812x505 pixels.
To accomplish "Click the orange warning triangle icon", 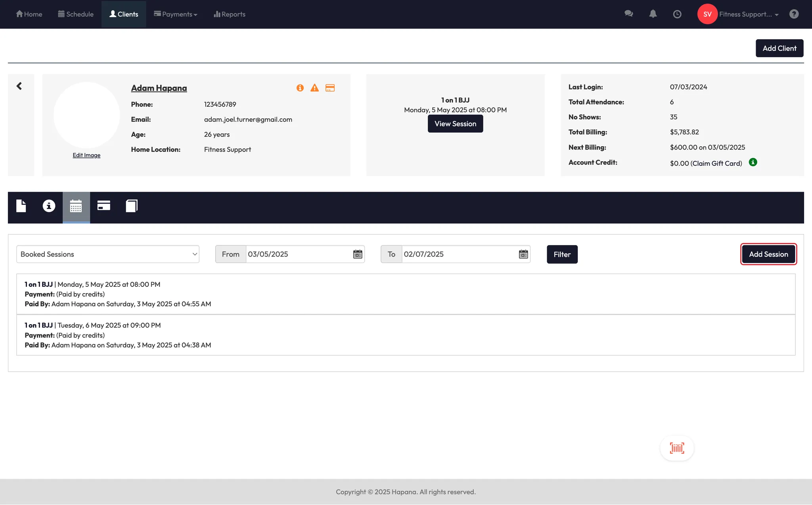I will [x=314, y=88].
